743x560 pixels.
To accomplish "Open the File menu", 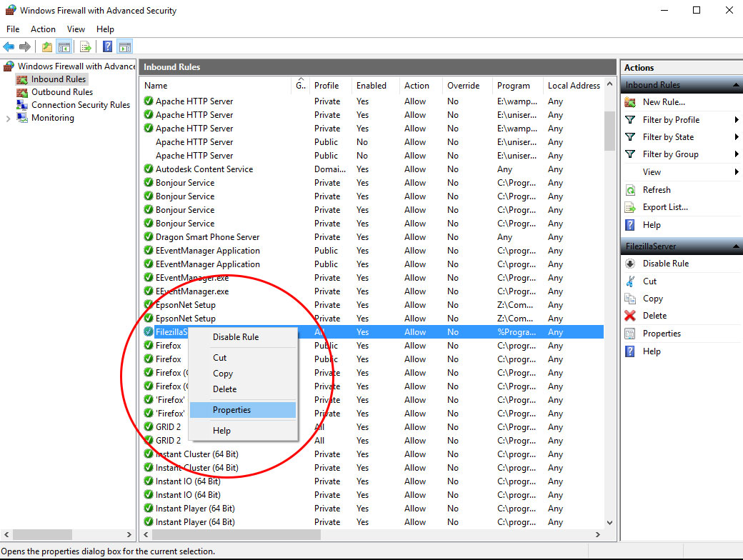I will coord(13,29).
